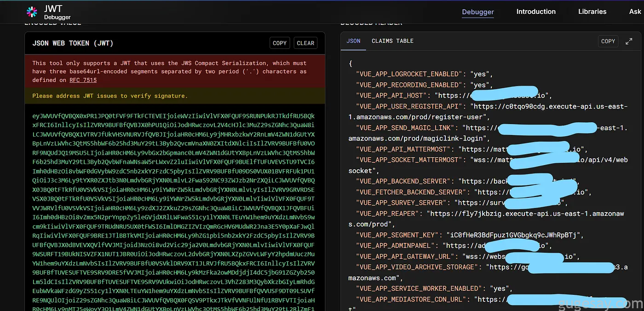644x311 pixels.
Task: Open the Introduction page
Action: [x=536, y=12]
